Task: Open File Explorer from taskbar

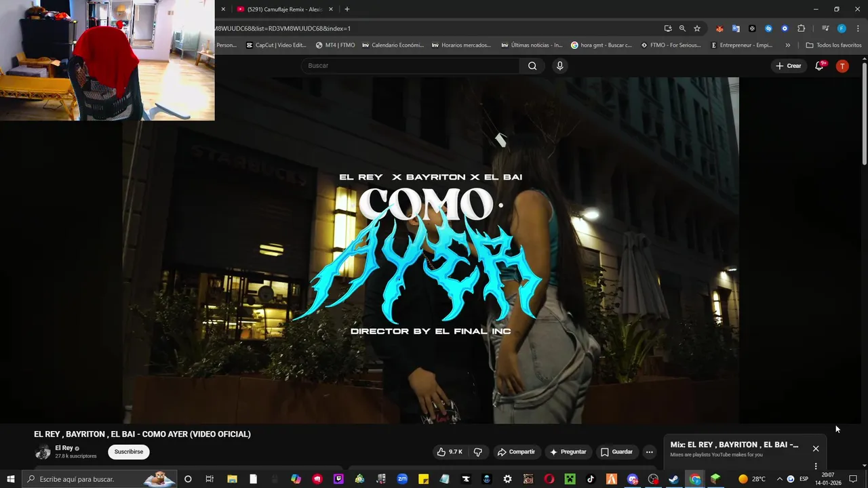Action: [x=232, y=479]
